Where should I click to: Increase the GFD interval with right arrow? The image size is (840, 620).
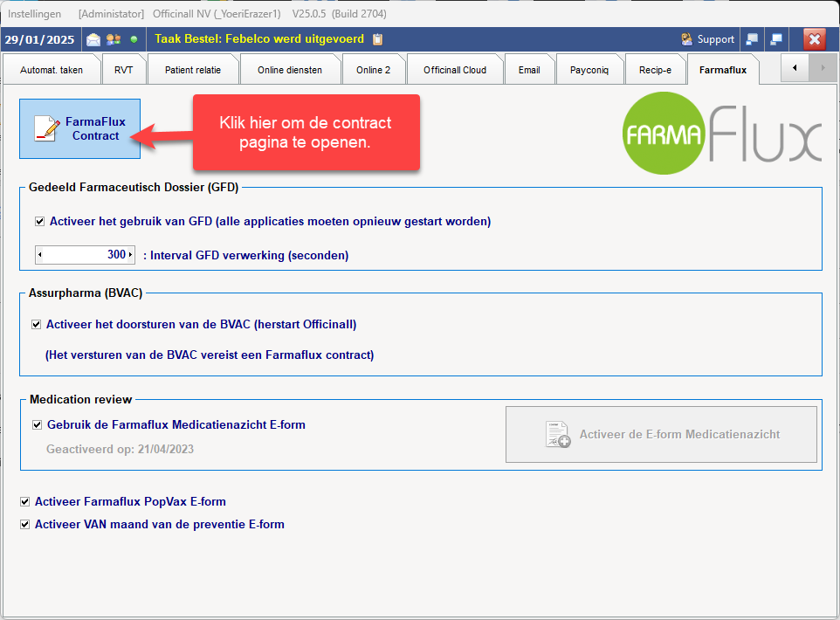click(131, 255)
